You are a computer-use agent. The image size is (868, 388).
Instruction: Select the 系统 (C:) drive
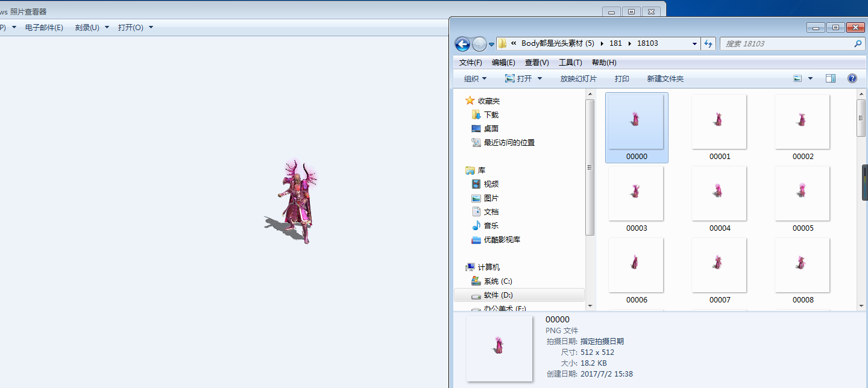(492, 281)
